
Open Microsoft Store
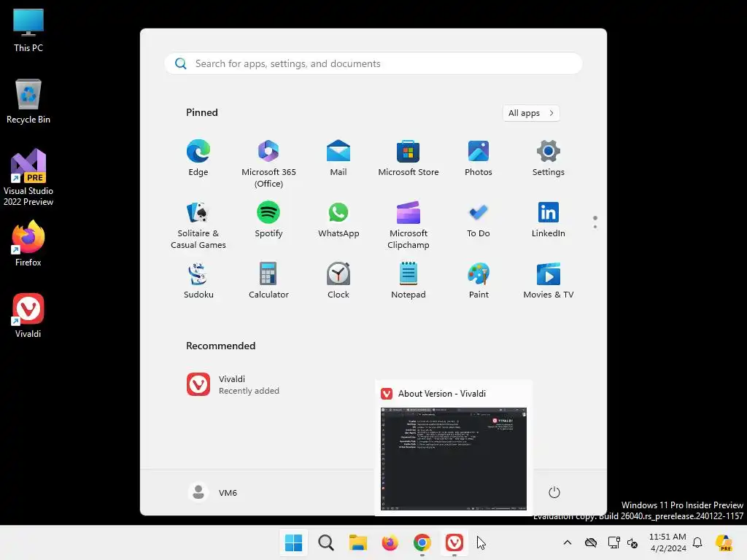pyautogui.click(x=409, y=158)
